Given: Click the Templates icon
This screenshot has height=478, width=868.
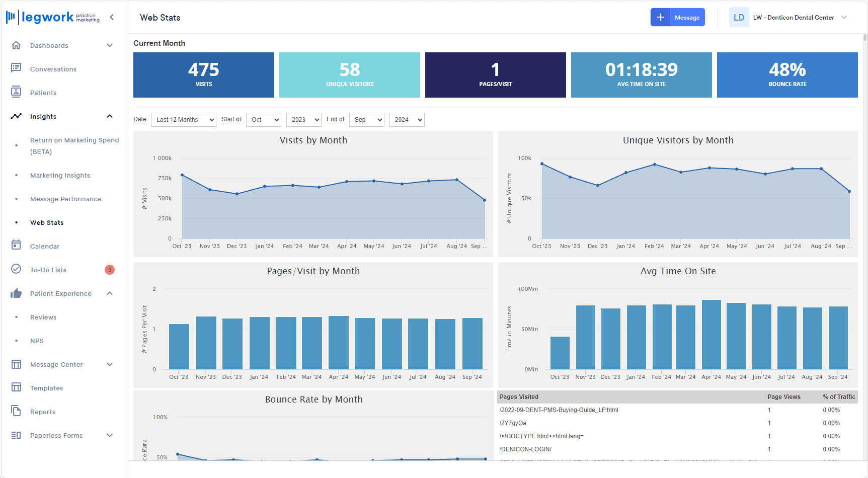Looking at the screenshot, I should click(16, 387).
